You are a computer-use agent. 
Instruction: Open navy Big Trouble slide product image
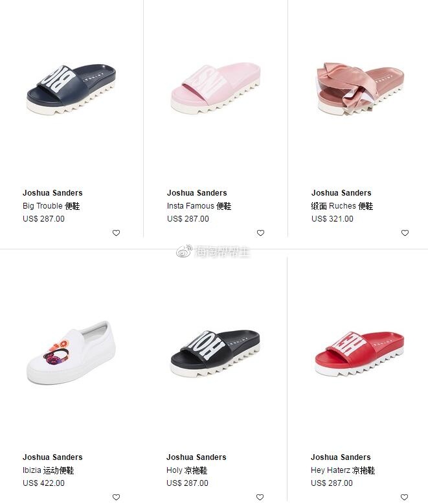click(x=71, y=89)
